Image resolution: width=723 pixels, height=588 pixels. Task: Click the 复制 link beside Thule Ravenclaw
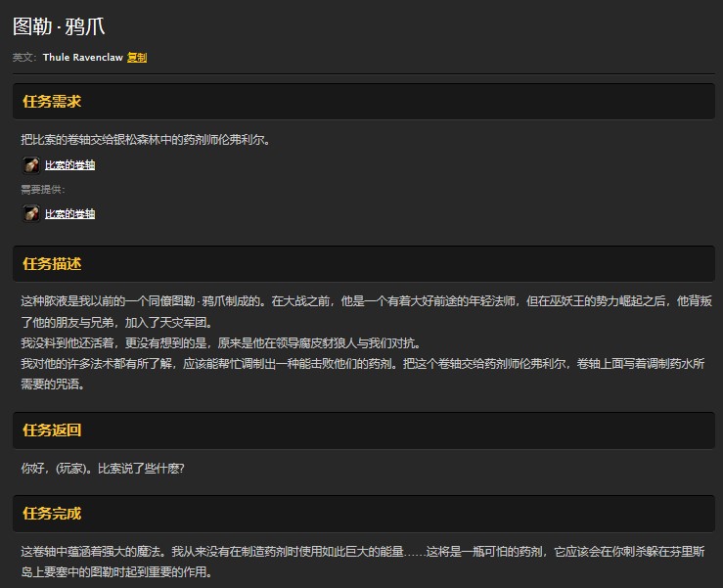(137, 58)
